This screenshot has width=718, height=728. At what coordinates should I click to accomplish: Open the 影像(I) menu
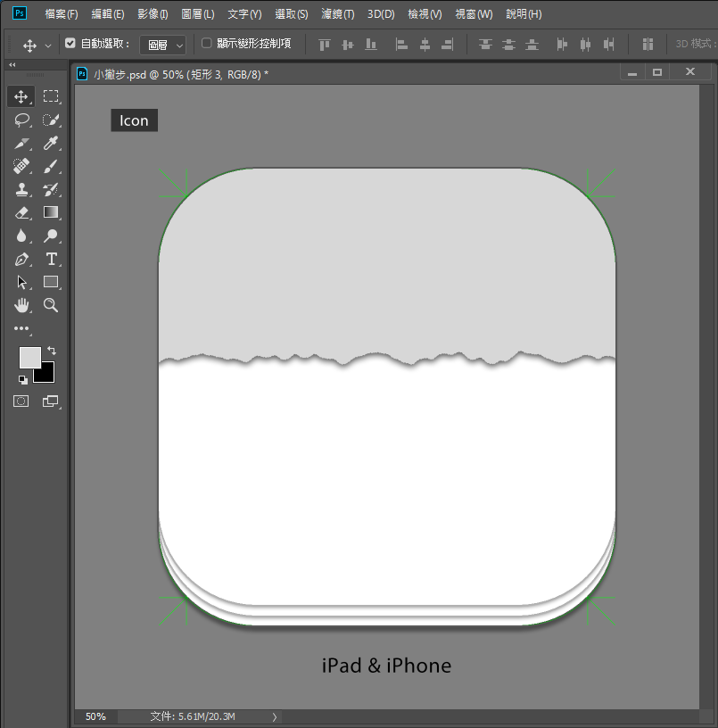153,14
